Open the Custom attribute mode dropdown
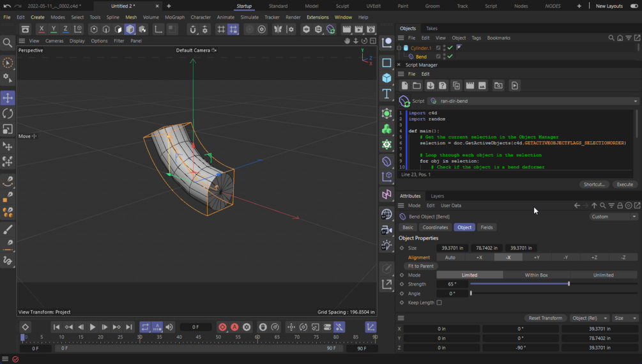The width and height of the screenshot is (642, 364). tap(613, 216)
